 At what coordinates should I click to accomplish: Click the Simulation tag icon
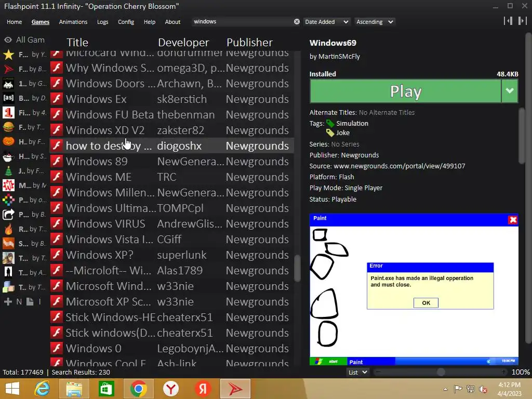[330, 123]
